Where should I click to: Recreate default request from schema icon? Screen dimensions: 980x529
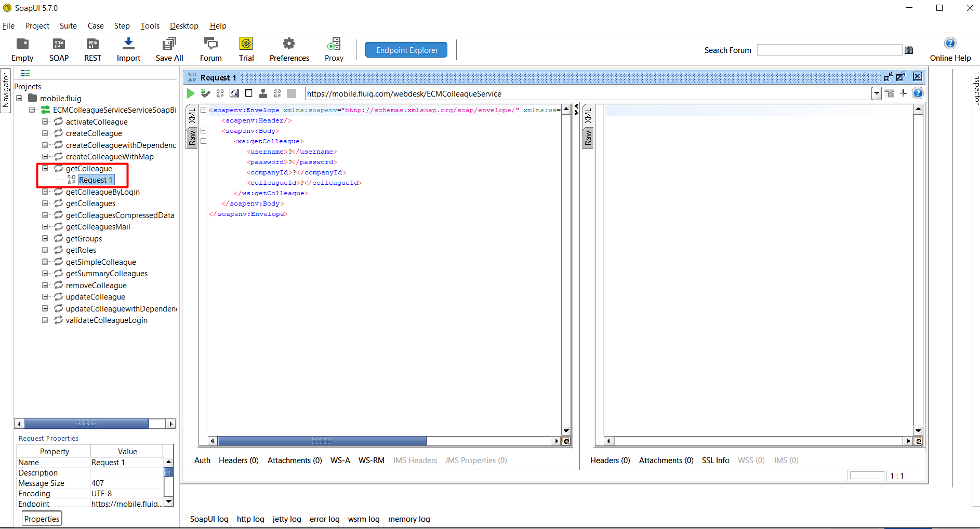click(x=220, y=93)
